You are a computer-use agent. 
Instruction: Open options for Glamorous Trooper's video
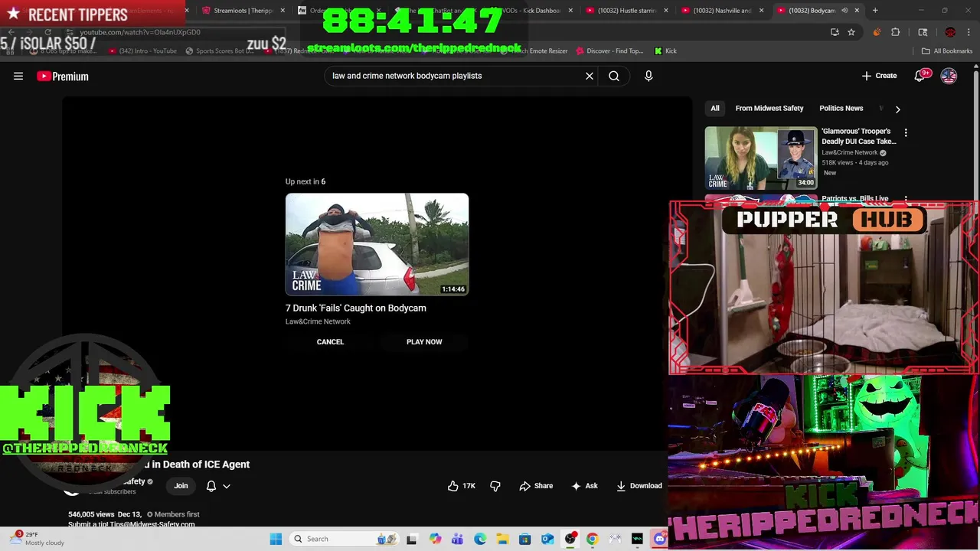pos(906,133)
